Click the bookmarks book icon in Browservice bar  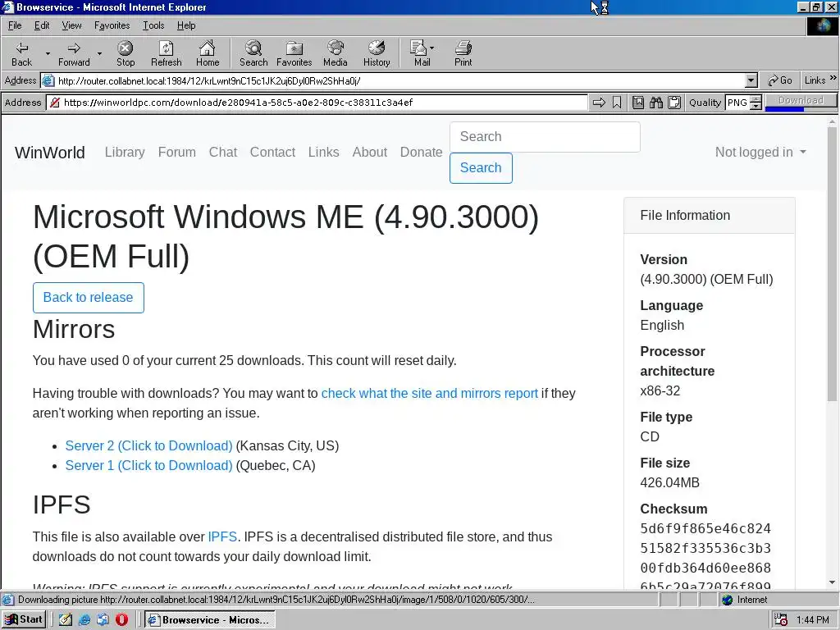pyautogui.click(x=638, y=103)
